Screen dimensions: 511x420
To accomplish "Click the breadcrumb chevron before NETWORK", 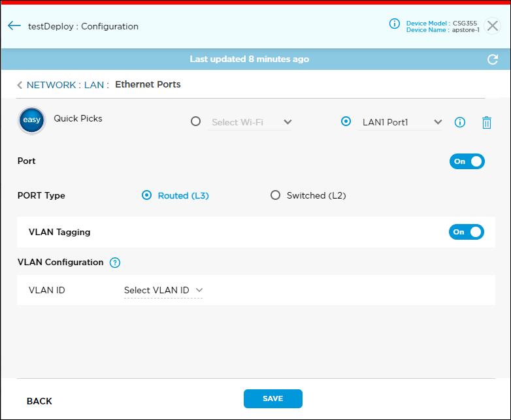I will [x=20, y=85].
